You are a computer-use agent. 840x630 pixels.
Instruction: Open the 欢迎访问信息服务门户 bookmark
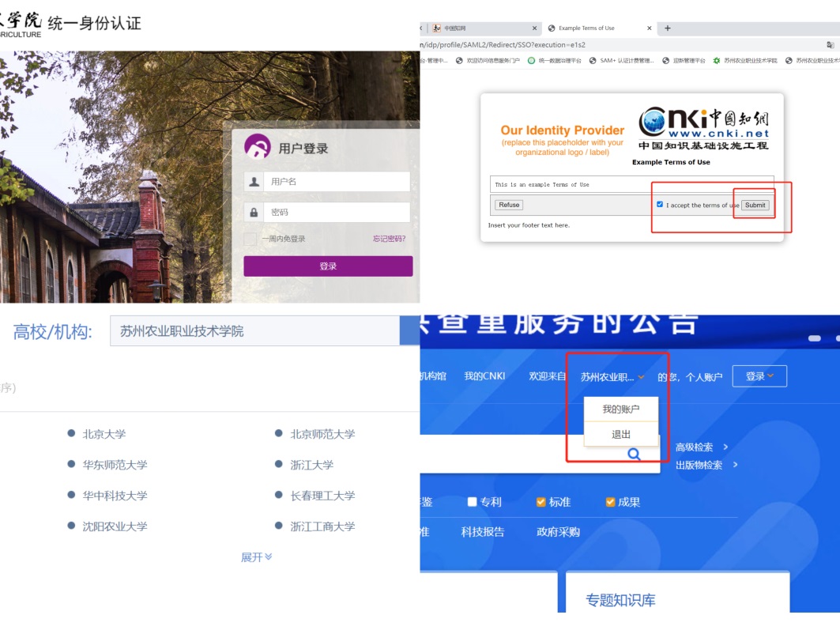coord(488,61)
